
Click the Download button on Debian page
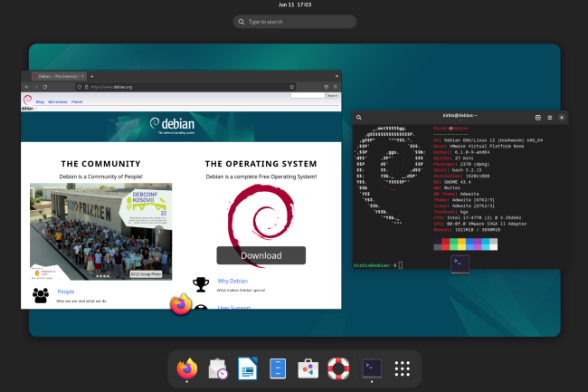pyautogui.click(x=261, y=255)
